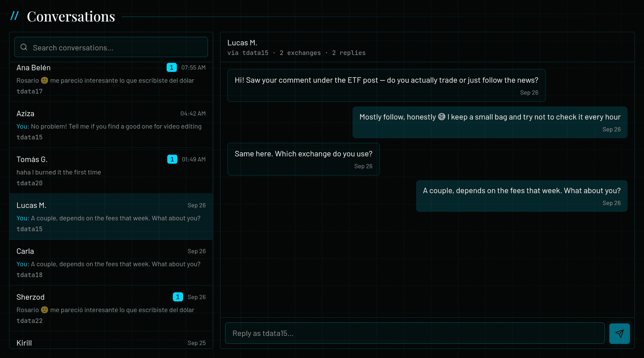Click the send message paper plane button
This screenshot has width=644, height=358.
(x=619, y=333)
